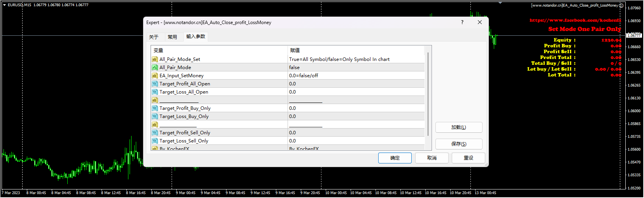Click the Target_Loss_Buy_Only variable icon

point(154,116)
